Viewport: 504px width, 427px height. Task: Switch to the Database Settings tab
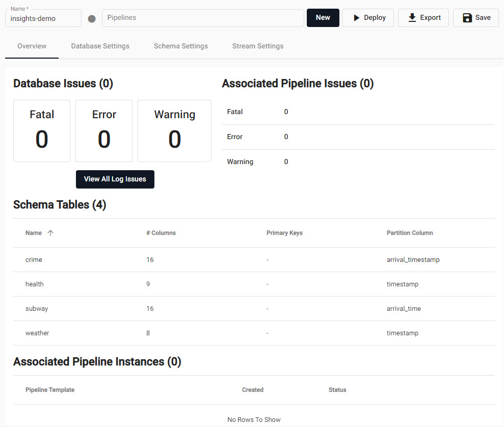click(x=100, y=46)
